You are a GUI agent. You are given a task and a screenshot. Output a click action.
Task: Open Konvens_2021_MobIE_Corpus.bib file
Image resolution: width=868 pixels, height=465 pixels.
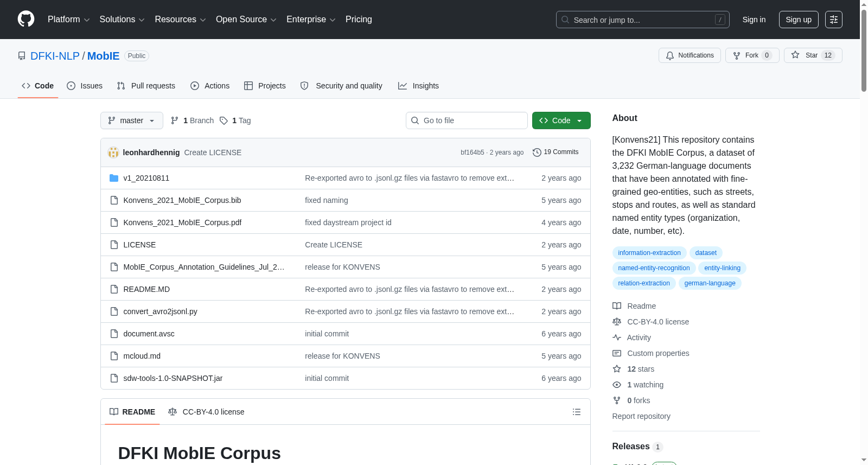(x=182, y=200)
